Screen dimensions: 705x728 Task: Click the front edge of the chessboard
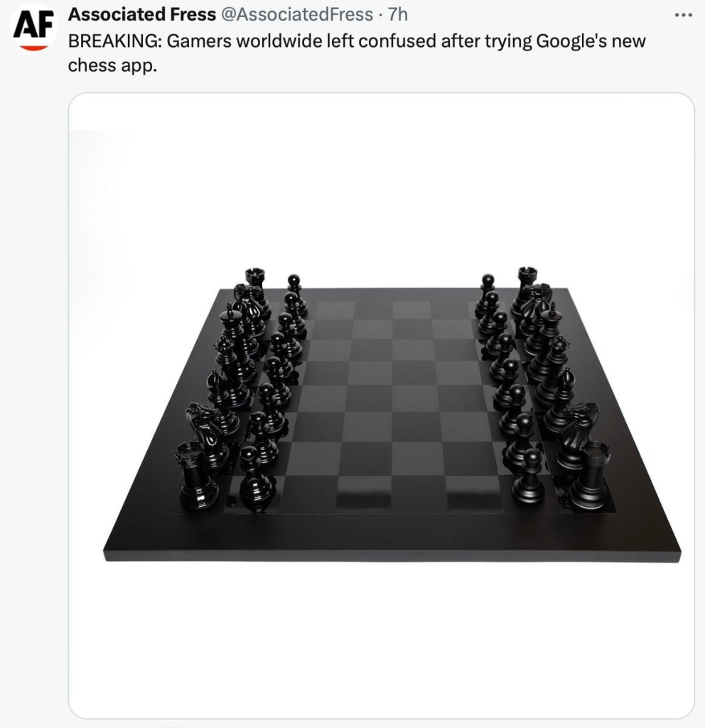point(392,555)
